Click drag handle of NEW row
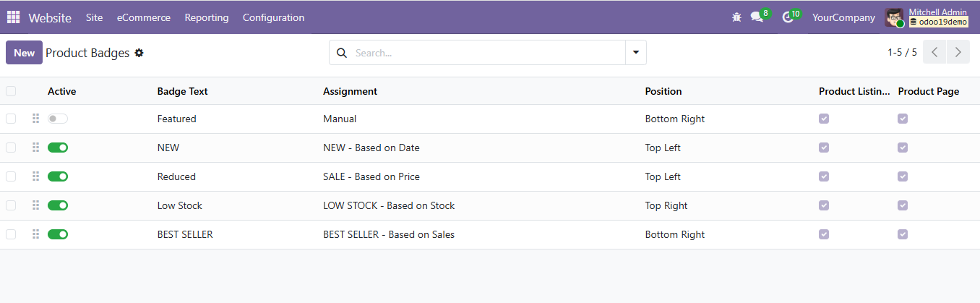The image size is (980, 303). (x=35, y=148)
